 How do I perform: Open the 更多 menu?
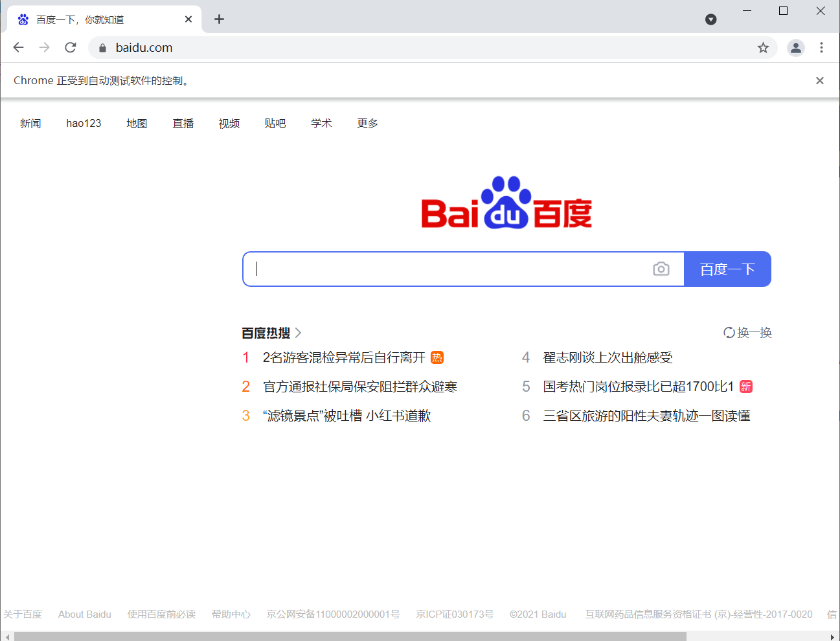point(368,123)
